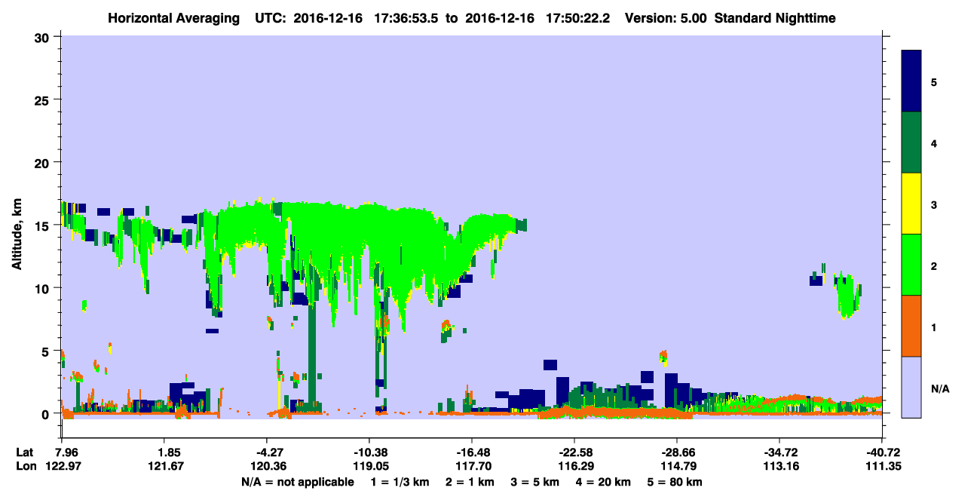Click longitude value 120.36
The image size is (980, 503).
click(x=267, y=466)
